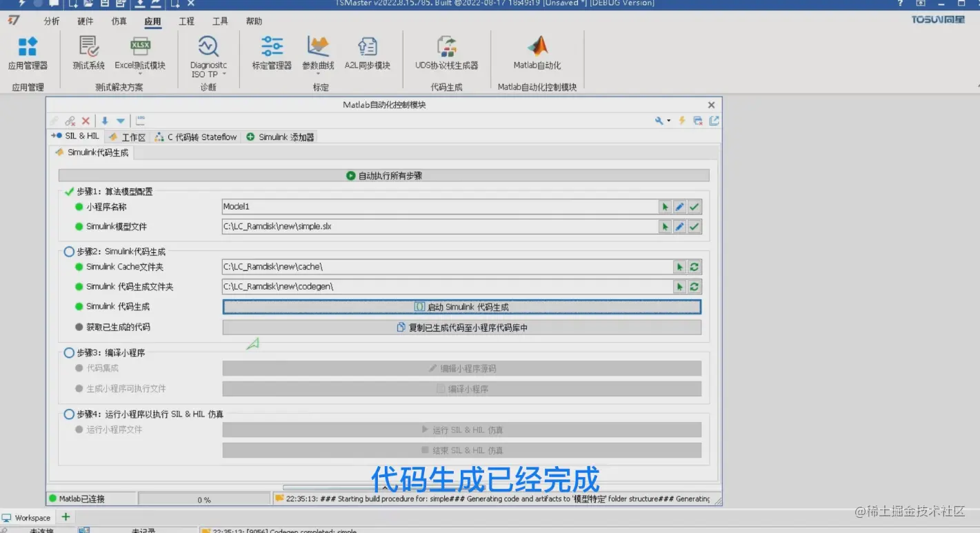980x533 pixels.
Task: Click the 编辑小程序源码 button
Action: (461, 368)
